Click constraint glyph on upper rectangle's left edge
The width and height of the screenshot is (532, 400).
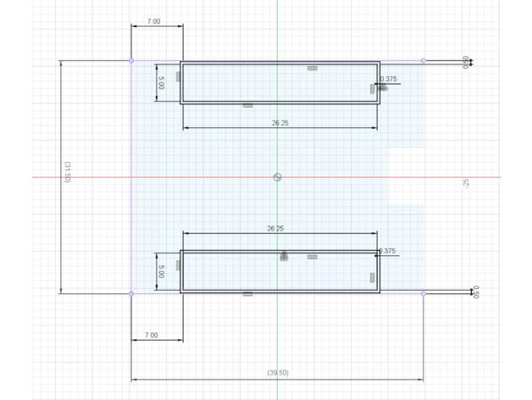click(x=178, y=76)
